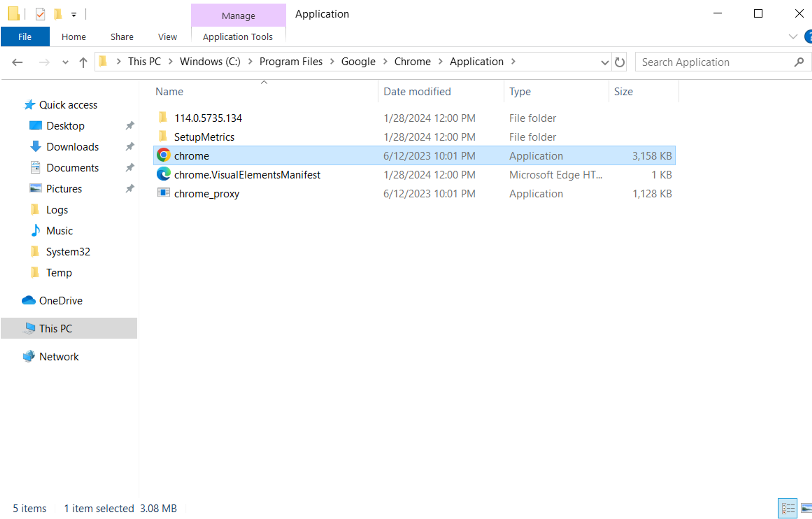The image size is (812, 519).
Task: Open the Logs folder in sidebar
Action: pyautogui.click(x=57, y=210)
